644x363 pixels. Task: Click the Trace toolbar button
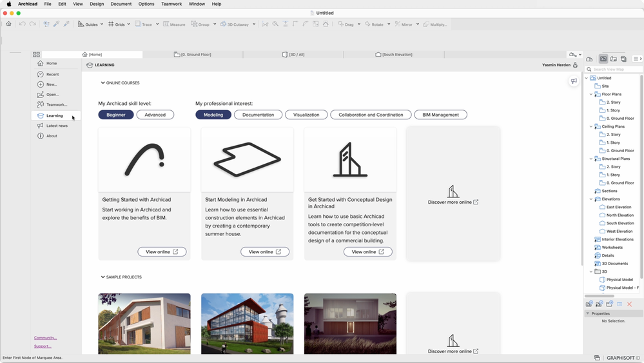143,25
